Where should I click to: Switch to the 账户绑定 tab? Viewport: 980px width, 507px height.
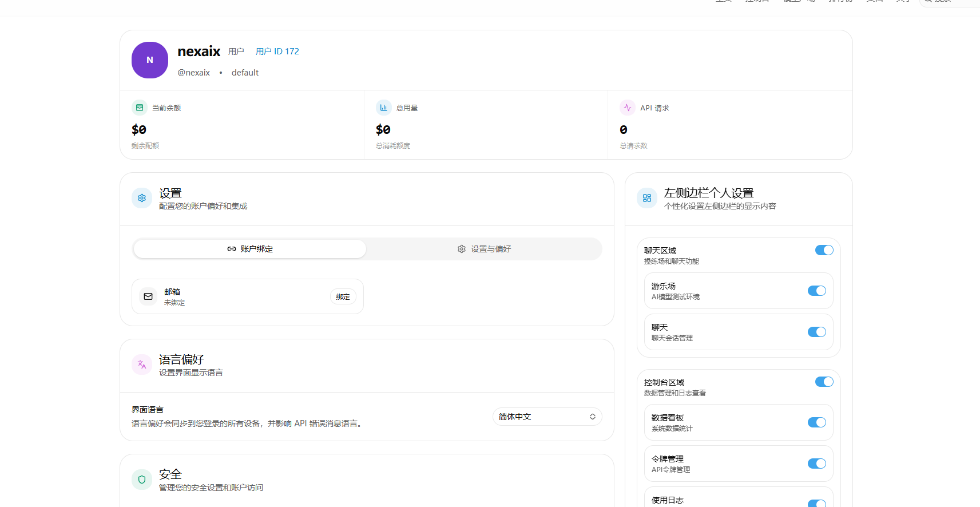tap(250, 249)
